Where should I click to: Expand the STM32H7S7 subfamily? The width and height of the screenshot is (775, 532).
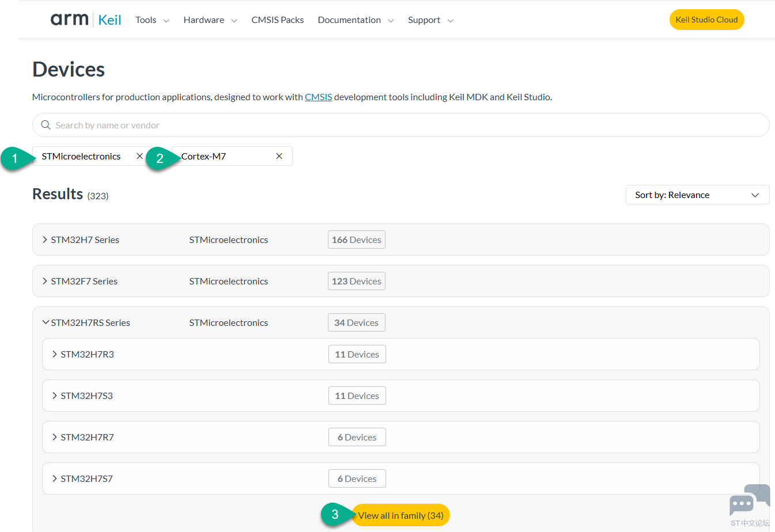(55, 478)
